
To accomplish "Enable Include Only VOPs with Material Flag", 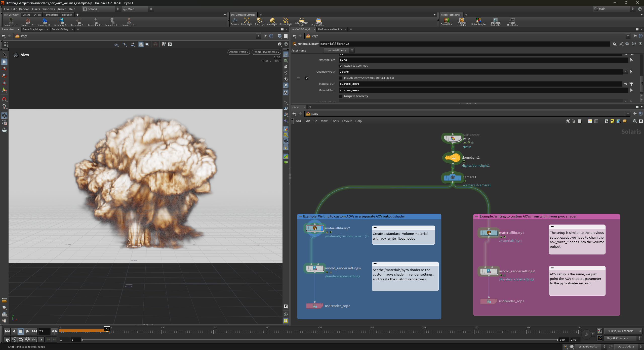I will point(341,78).
